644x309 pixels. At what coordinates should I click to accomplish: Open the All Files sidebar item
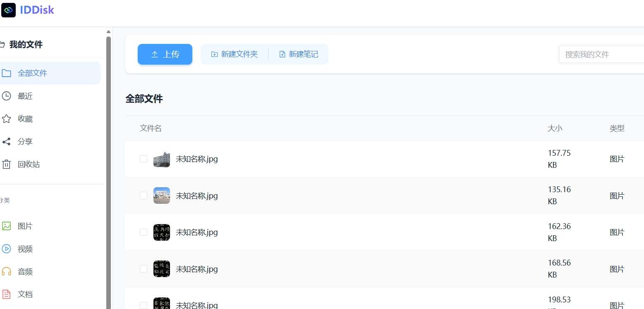tap(32, 73)
